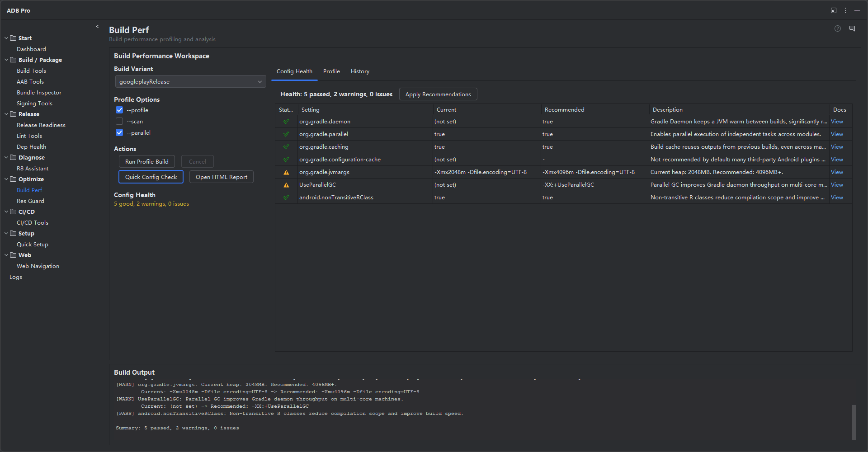Click Run Profile Build button

coord(146,161)
